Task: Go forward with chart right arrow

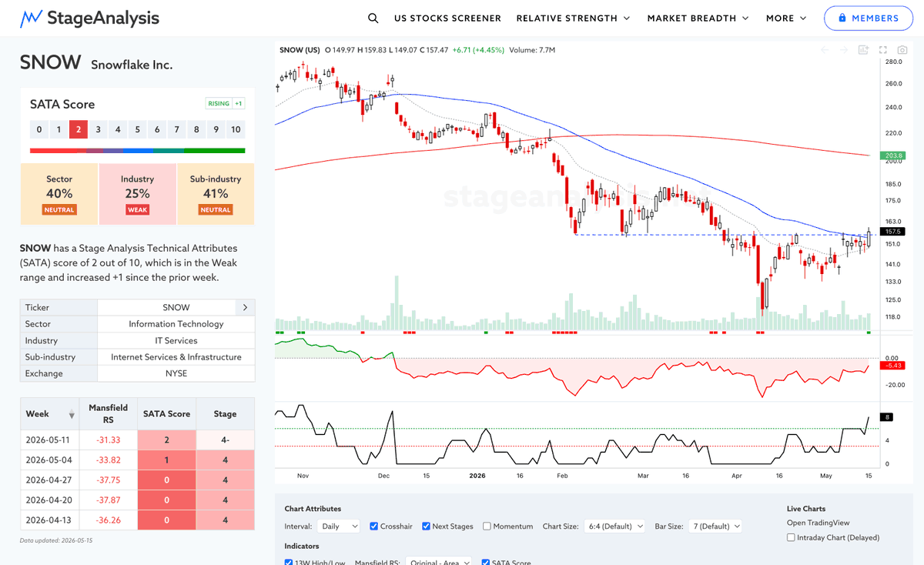Action: (844, 50)
